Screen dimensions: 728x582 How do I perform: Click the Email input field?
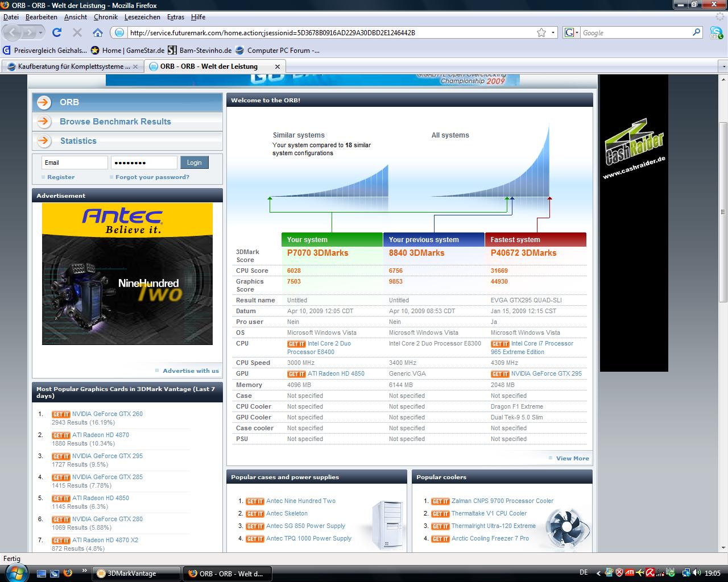tap(75, 163)
